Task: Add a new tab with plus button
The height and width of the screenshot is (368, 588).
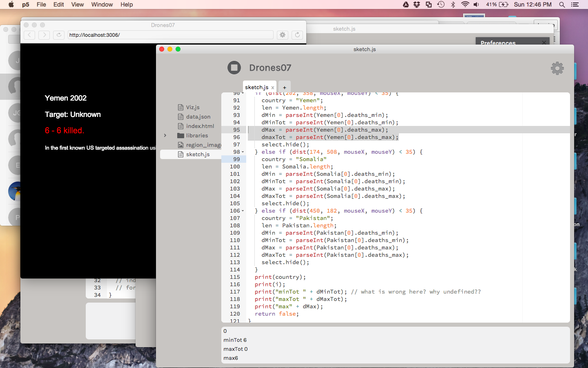Action: 285,88
